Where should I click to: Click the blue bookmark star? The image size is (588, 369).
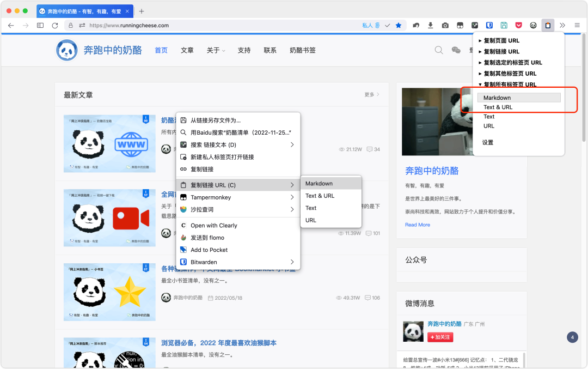click(399, 26)
